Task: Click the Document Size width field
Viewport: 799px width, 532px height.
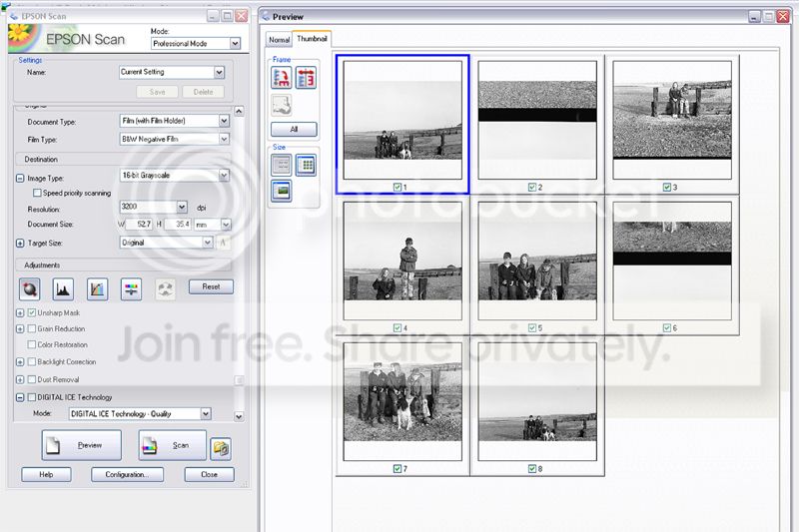Action: click(139, 225)
